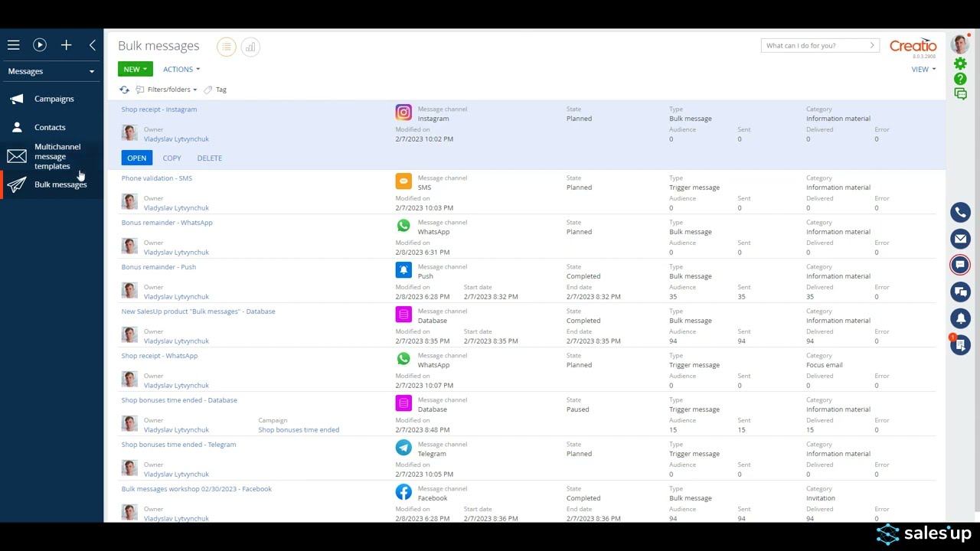Click the plus quick-add icon
Viewport: 980px width, 551px height.
tap(67, 45)
